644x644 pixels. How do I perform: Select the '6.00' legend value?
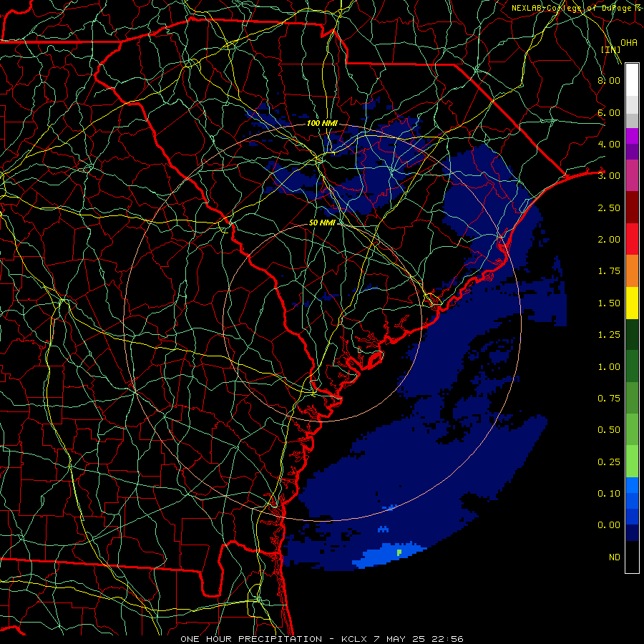(609, 112)
